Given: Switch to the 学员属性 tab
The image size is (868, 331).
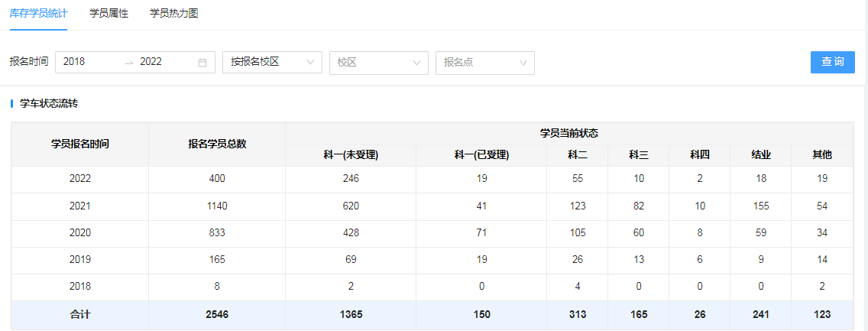Looking at the screenshot, I should [108, 14].
